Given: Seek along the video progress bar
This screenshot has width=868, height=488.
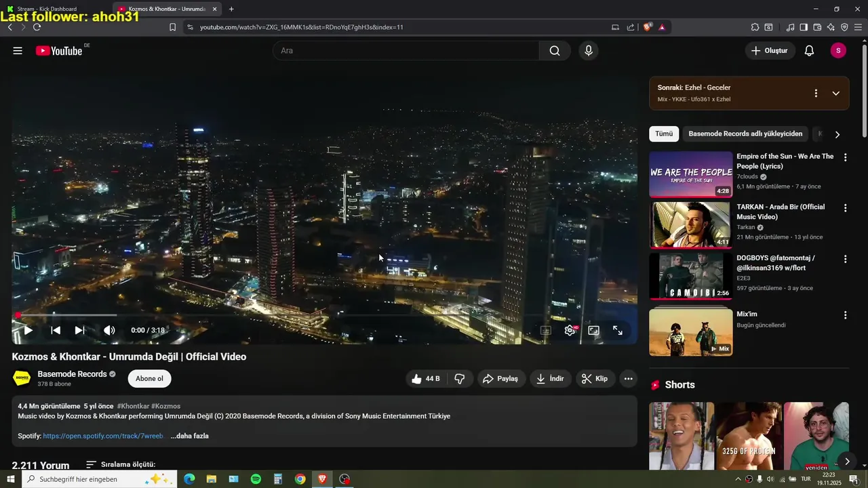Looking at the screenshot, I should 324,314.
